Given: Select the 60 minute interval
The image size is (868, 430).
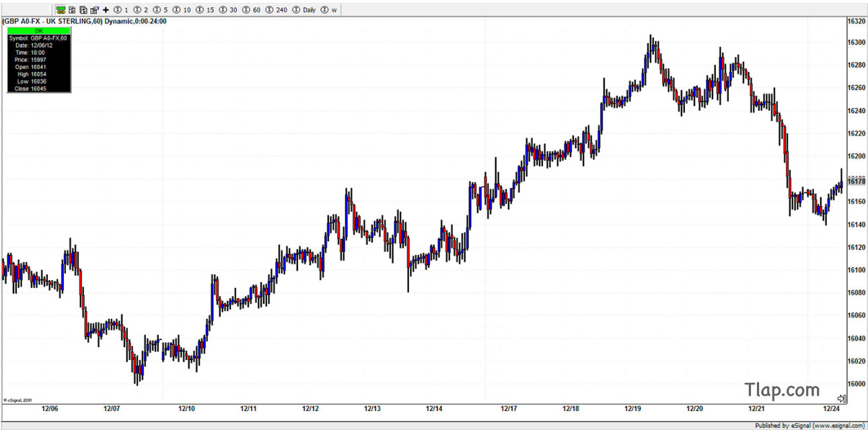Looking at the screenshot, I should (x=251, y=10).
